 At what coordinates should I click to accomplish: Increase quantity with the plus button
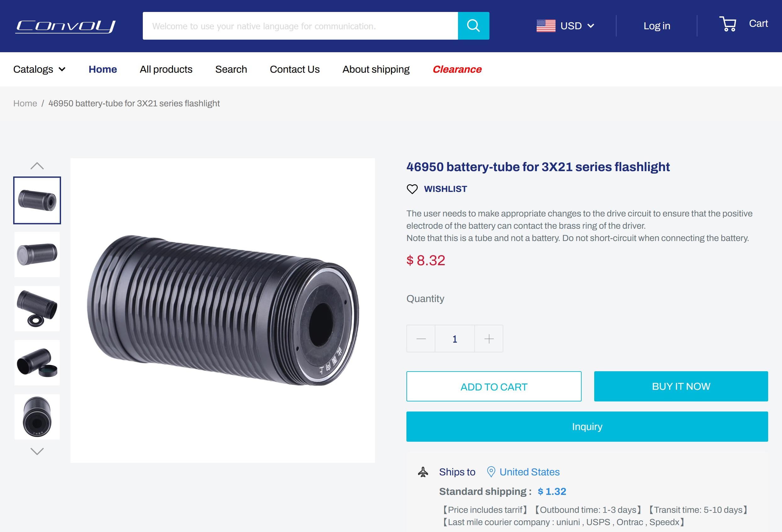[x=489, y=339]
